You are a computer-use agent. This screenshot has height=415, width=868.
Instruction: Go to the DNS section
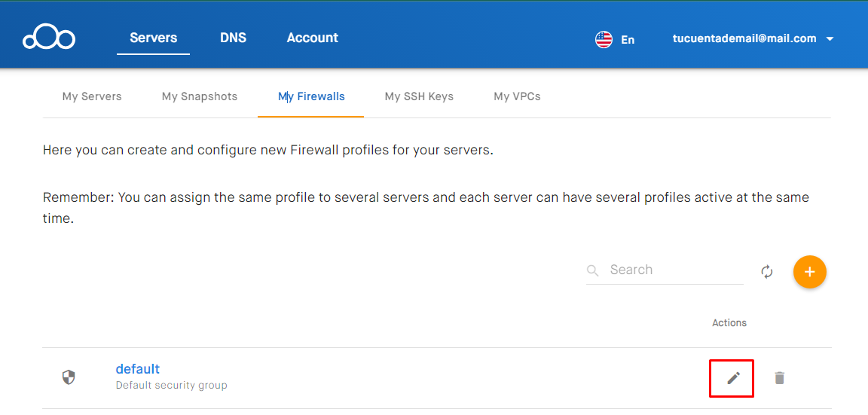[x=233, y=38]
